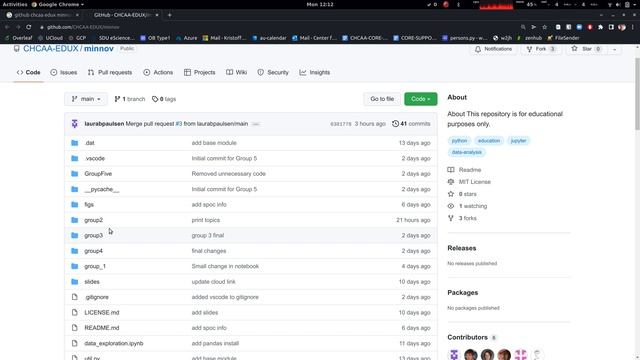Open pull request #3 link
The image size is (640, 360).
[179, 124]
